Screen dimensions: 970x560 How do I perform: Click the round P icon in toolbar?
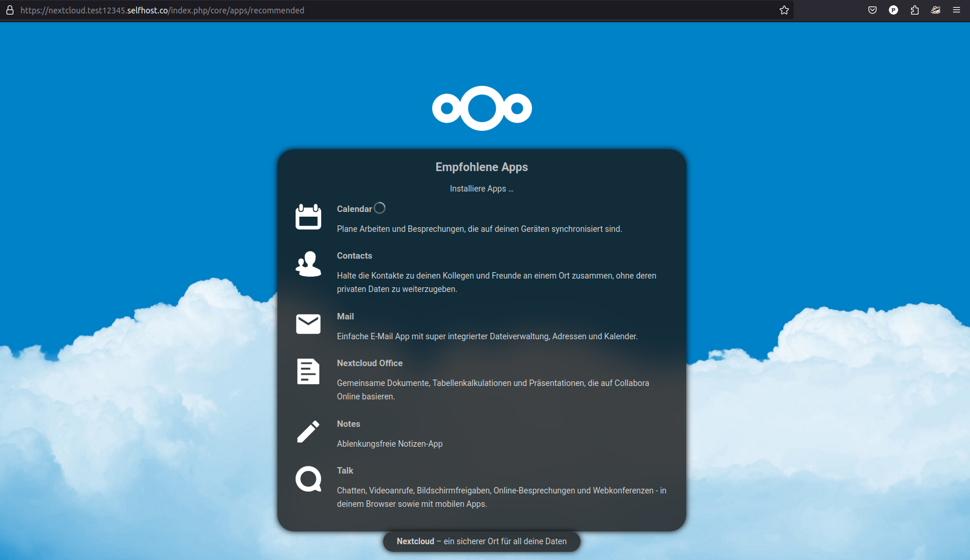coord(893,10)
